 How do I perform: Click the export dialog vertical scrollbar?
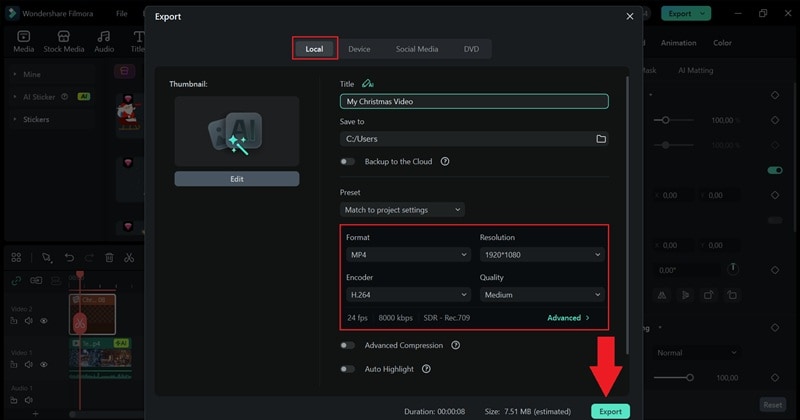pyautogui.click(x=627, y=214)
